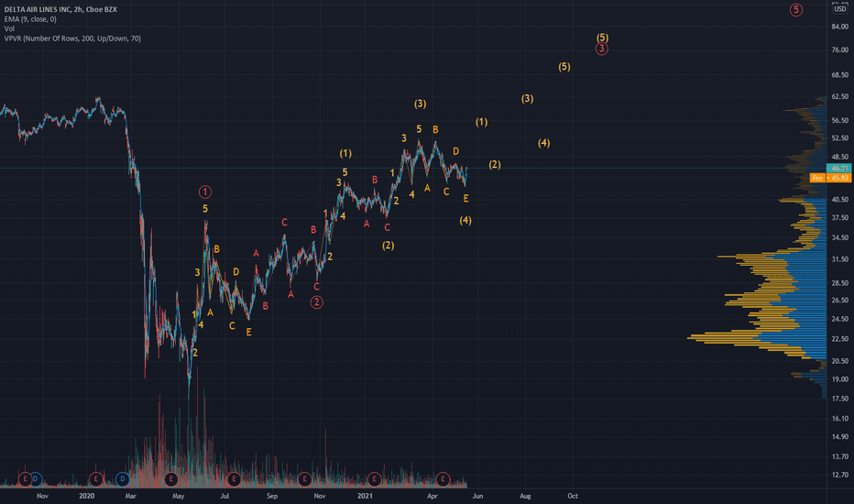
Task: Click the 76.00 price axis label
Action: [x=840, y=50]
